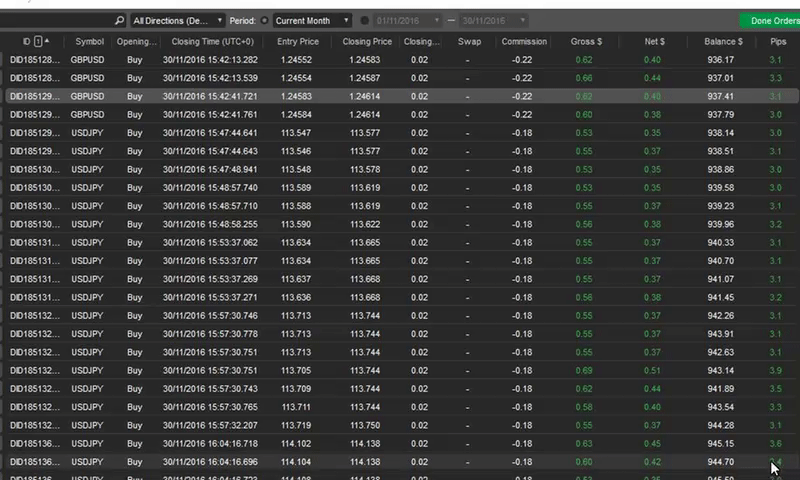Click entry price 113.588
Screen dimensions: 800x480
[296, 206]
